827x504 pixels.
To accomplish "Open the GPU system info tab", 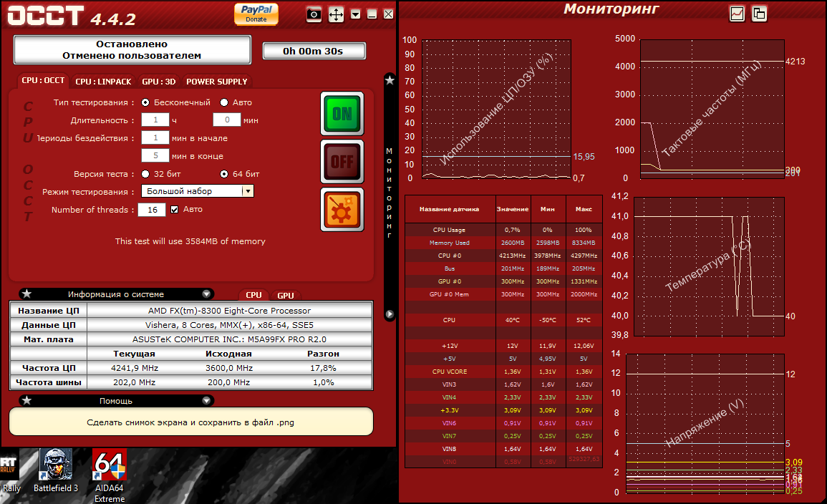I will point(286,296).
